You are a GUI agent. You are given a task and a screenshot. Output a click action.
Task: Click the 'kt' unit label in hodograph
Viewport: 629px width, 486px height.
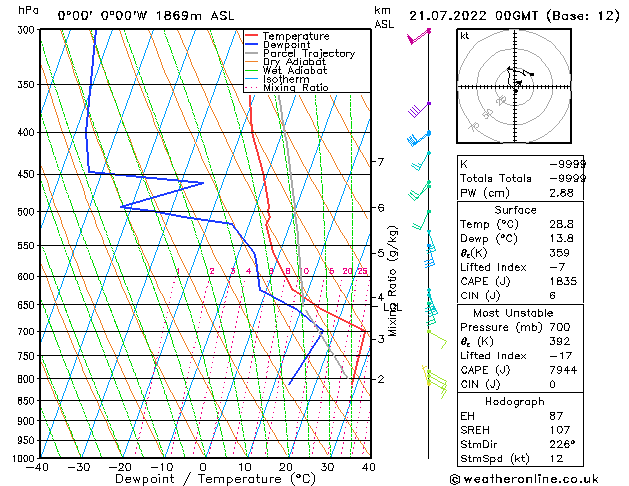click(465, 36)
